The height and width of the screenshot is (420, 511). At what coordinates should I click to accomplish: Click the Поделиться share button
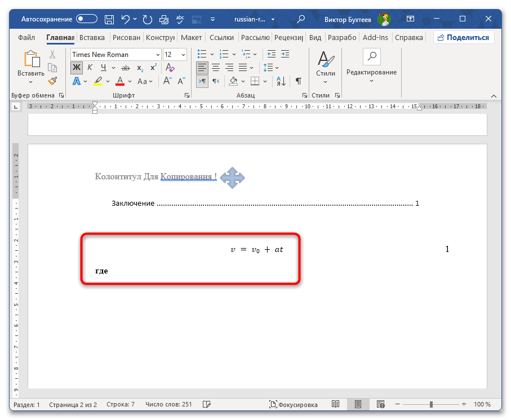point(464,37)
